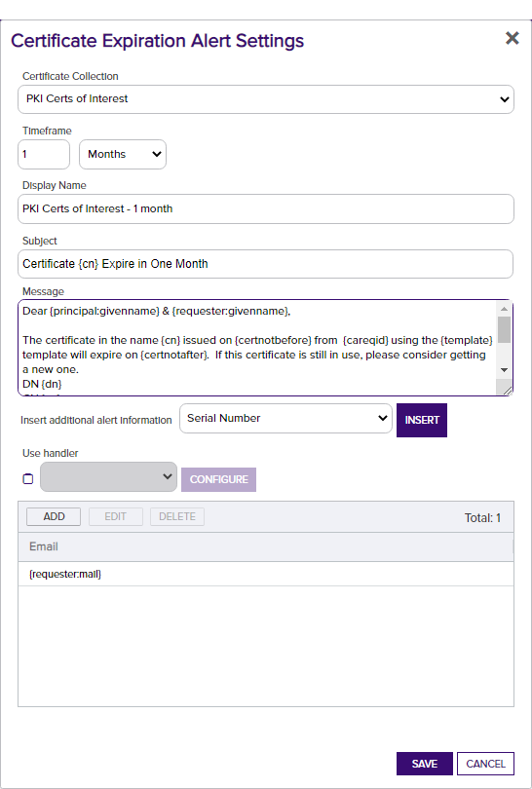Click the Configure handler button
Image resolution: width=532 pixels, height=789 pixels.
pyautogui.click(x=218, y=479)
